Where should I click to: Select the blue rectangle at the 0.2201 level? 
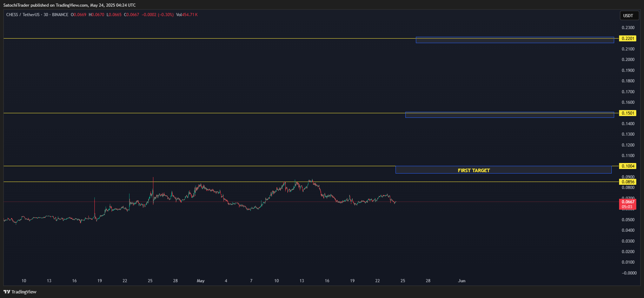tap(515, 40)
